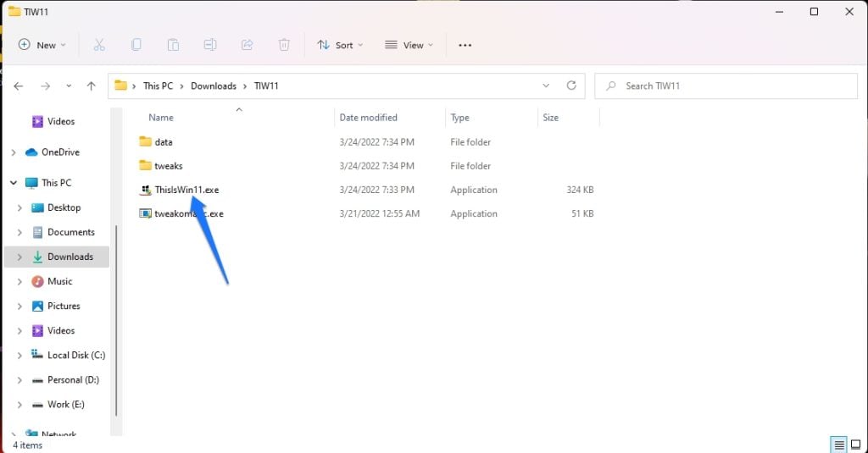Click the OneDrive cloud icon
The width and height of the screenshot is (868, 453).
pyautogui.click(x=31, y=152)
